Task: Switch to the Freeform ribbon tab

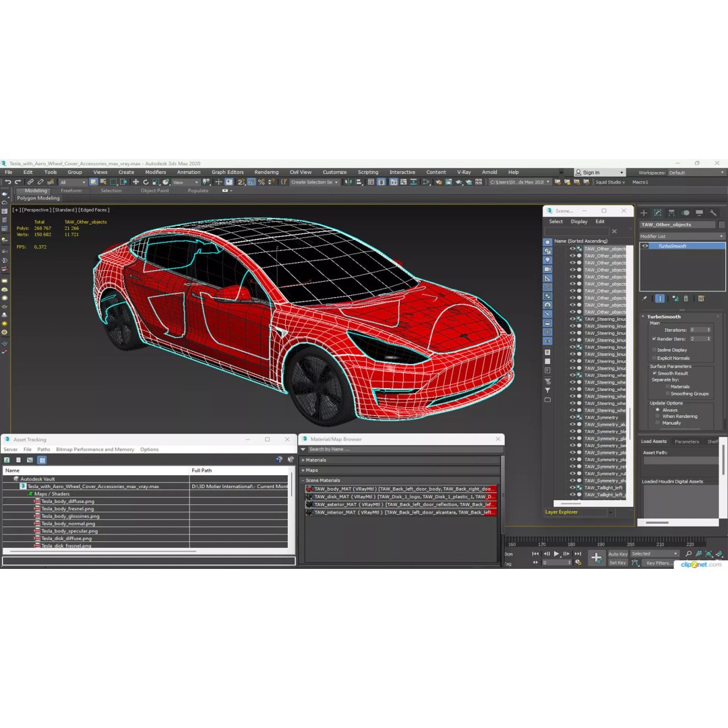Action: pyautogui.click(x=71, y=191)
